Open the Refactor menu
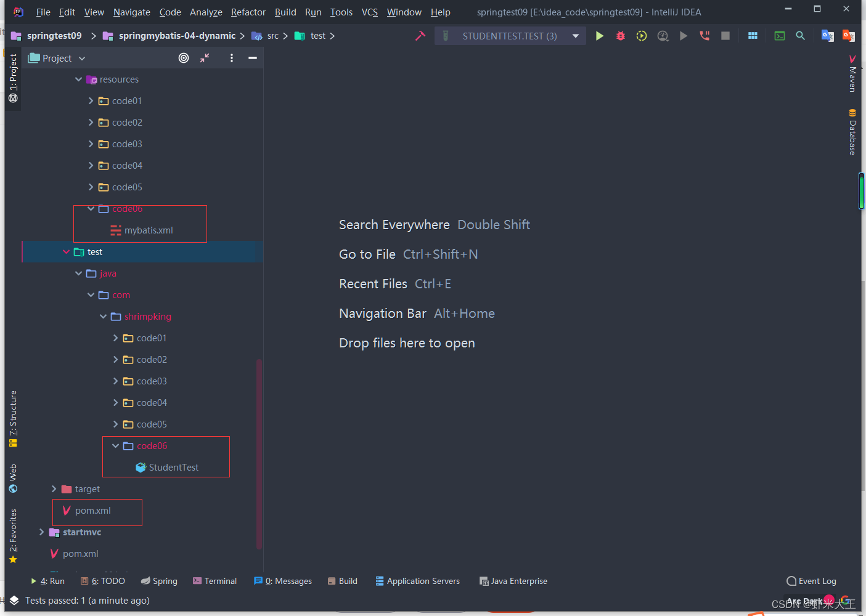This screenshot has height=616, width=866. tap(248, 12)
